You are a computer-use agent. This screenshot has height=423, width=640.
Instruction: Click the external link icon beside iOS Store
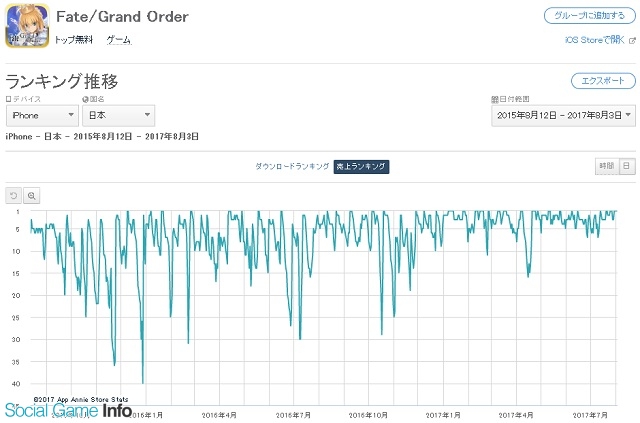[632, 40]
